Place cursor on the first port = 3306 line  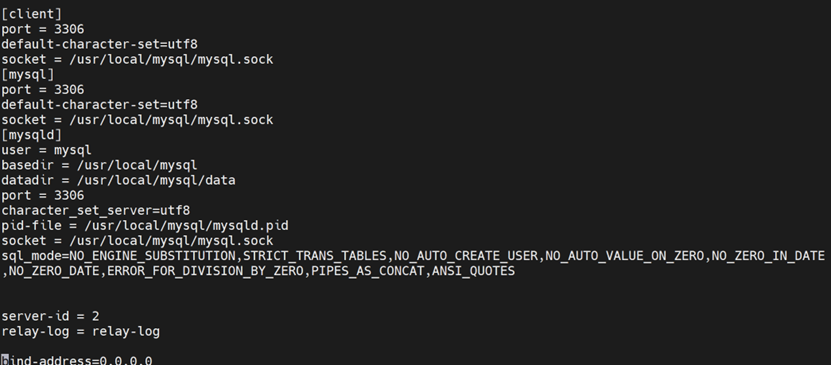[42, 29]
